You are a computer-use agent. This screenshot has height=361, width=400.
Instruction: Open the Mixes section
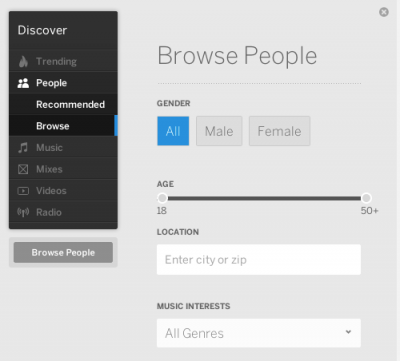63,169
